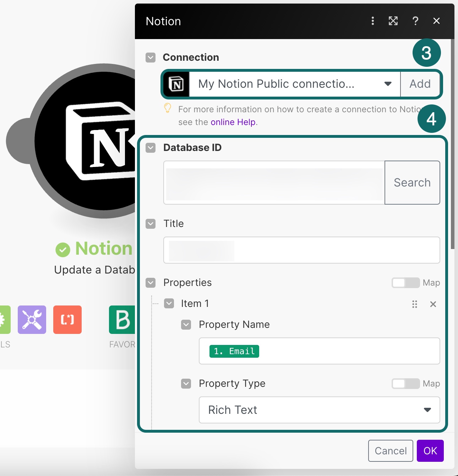Image resolution: width=458 pixels, height=476 pixels.
Task: Click the green Brevo icon under Favorites
Action: [x=122, y=320]
